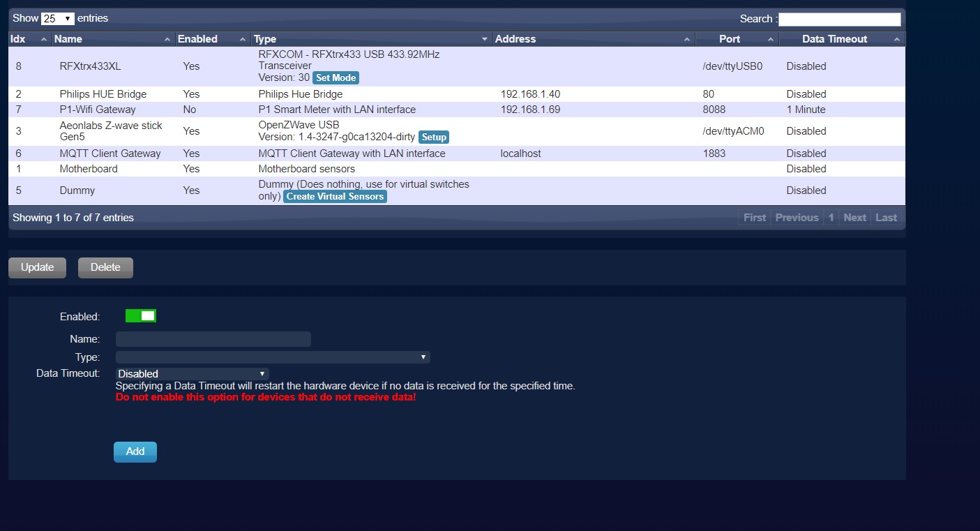
Task: Click the Add button
Action: pos(135,451)
